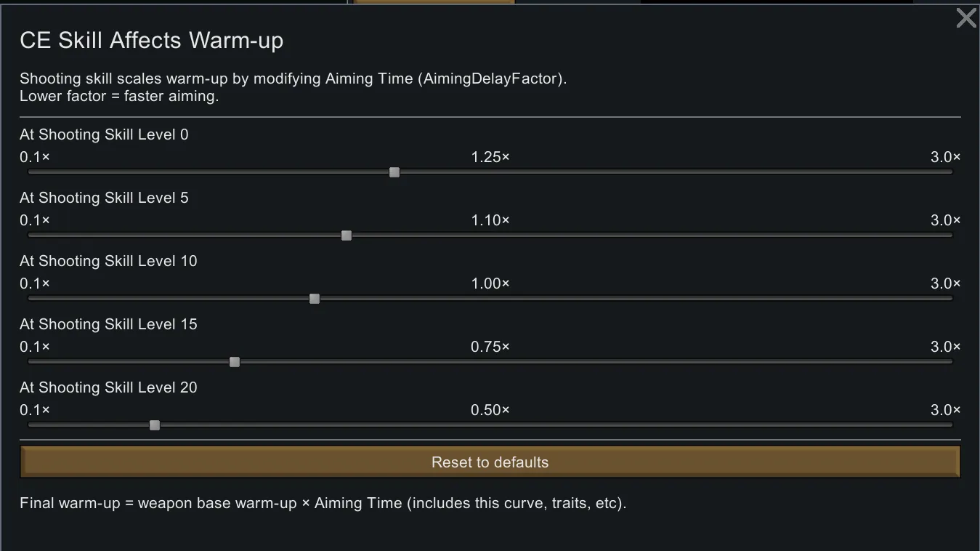Click the "Final warm-up" formula text

pos(323,503)
